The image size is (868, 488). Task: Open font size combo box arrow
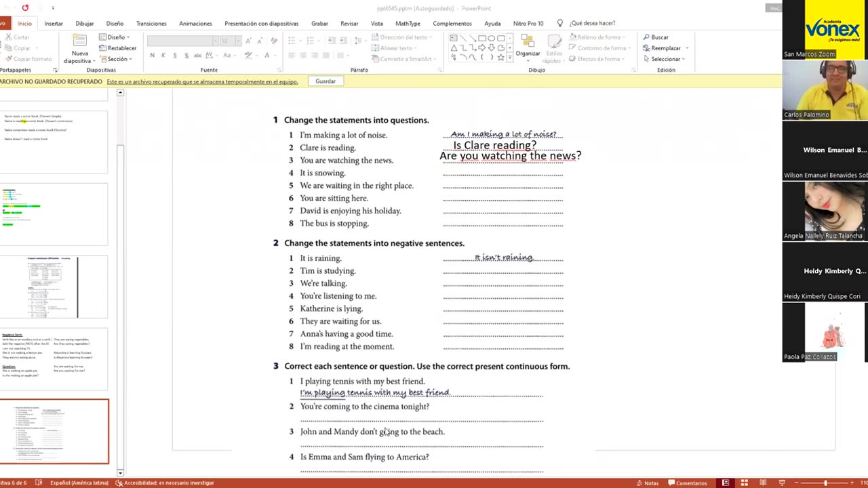(237, 41)
